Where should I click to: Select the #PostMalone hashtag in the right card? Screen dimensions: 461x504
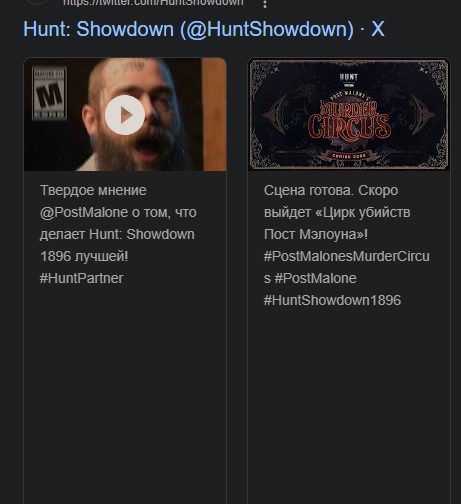[315, 278]
